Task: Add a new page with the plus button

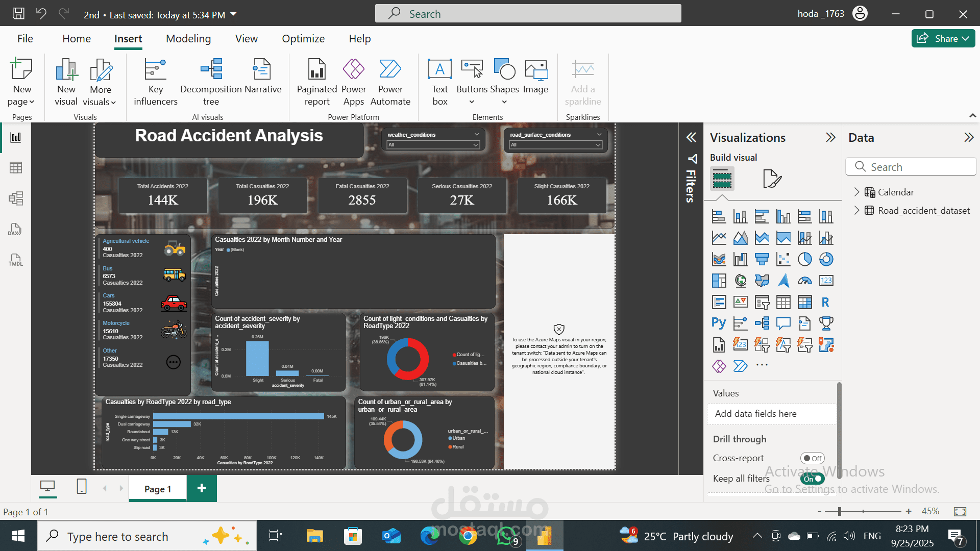Action: point(202,488)
